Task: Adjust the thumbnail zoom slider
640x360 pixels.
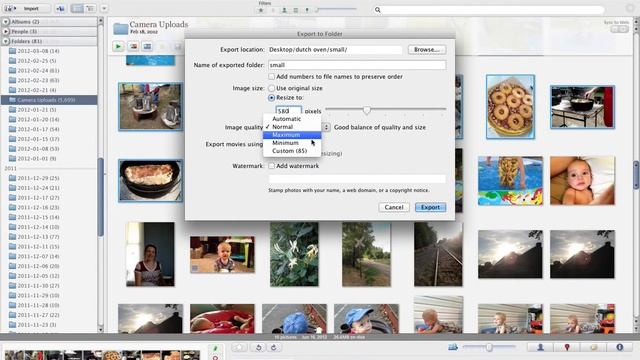Action: tap(489, 347)
